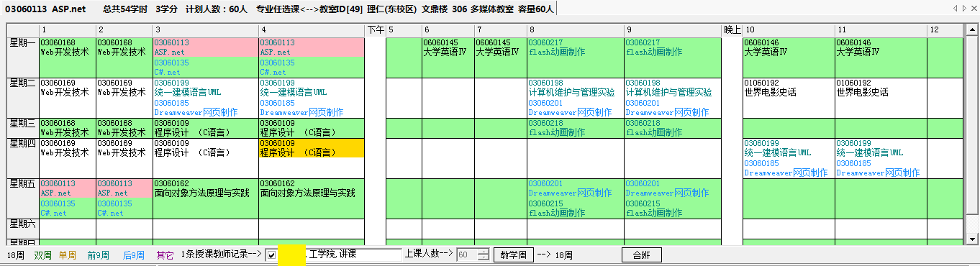The width and height of the screenshot is (980, 266).
Task: Select Friday period 8 Dreamweaver网页制作 entry
Action: coord(575,188)
